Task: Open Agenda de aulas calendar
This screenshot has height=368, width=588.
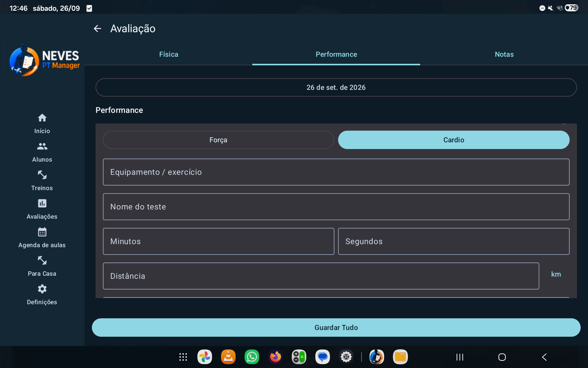Action: (42, 238)
